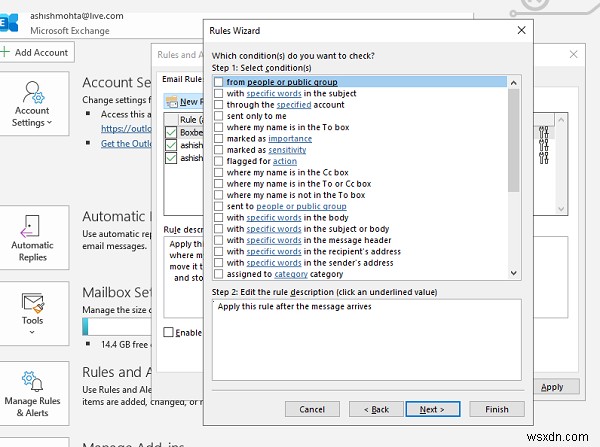Viewport: 600px width, 447px height.
Task: Close the Rules and Alerts window
Action: pos(573,54)
